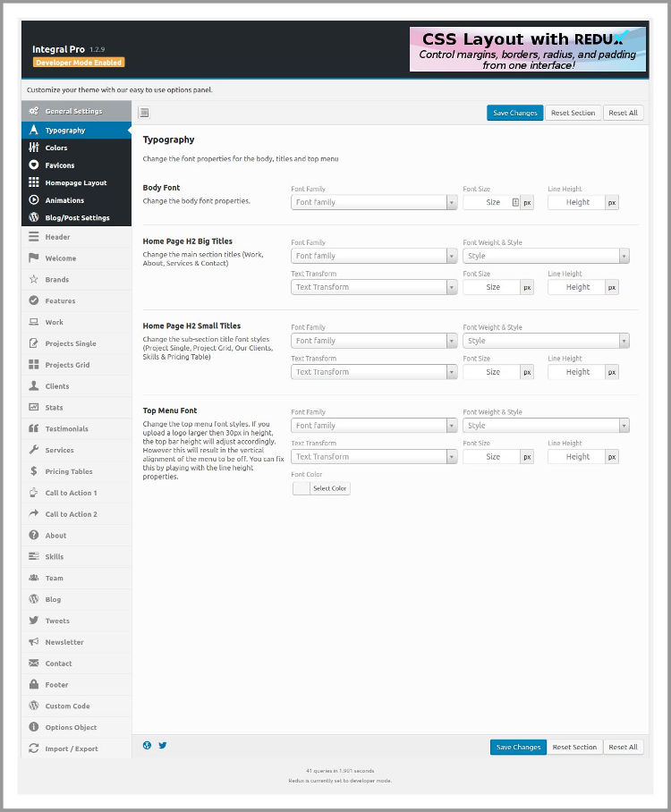Image resolution: width=671 pixels, height=812 pixels.
Task: Click the CSS Layout with Redux banner
Action: click(x=528, y=49)
